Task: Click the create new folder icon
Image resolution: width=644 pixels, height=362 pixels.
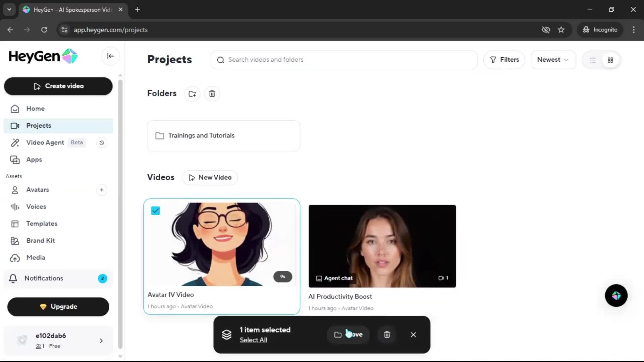Action: click(192, 94)
